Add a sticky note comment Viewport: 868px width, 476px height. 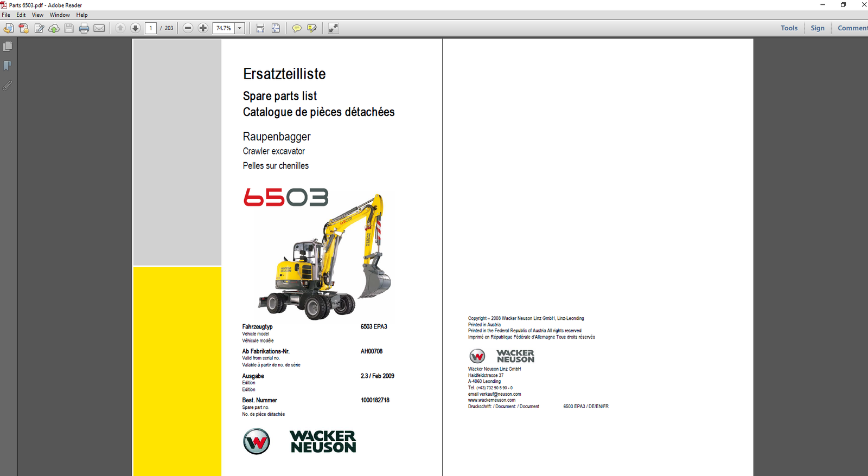[x=297, y=28]
